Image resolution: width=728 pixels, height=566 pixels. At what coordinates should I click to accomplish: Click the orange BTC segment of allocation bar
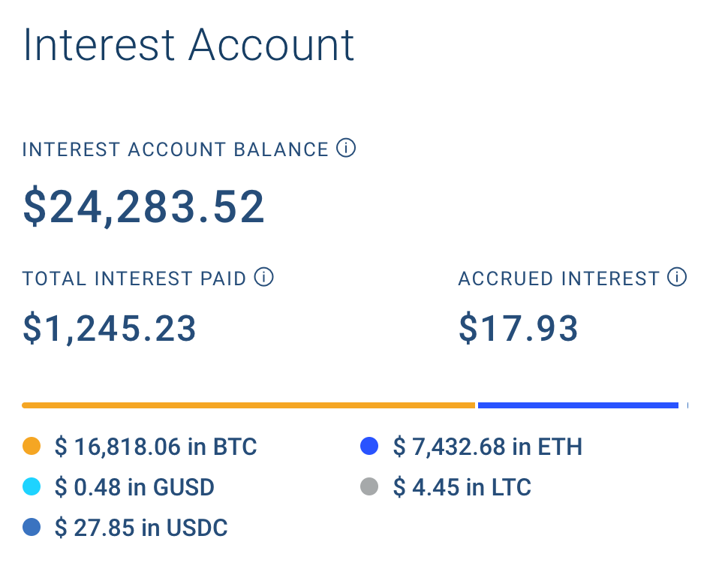click(x=249, y=405)
